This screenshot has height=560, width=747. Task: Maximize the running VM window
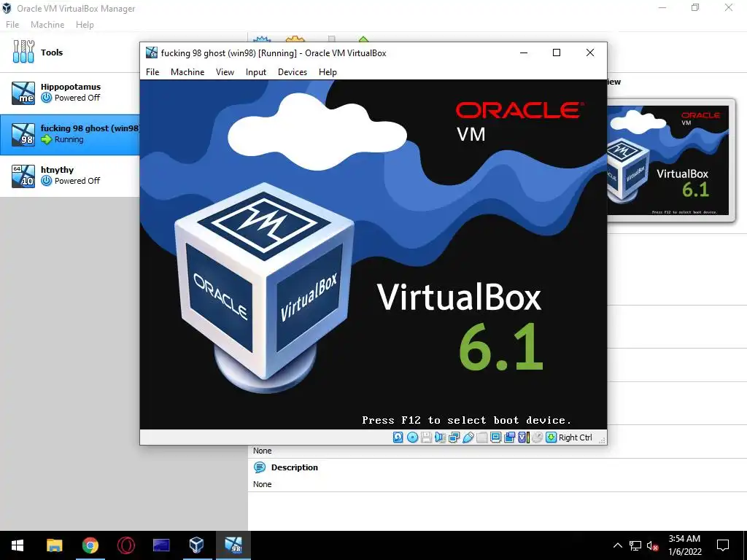point(556,52)
